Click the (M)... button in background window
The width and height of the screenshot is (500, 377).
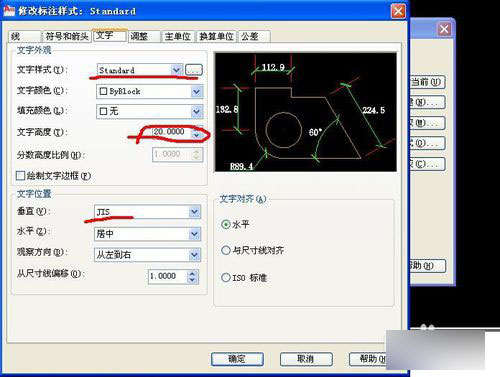(427, 123)
